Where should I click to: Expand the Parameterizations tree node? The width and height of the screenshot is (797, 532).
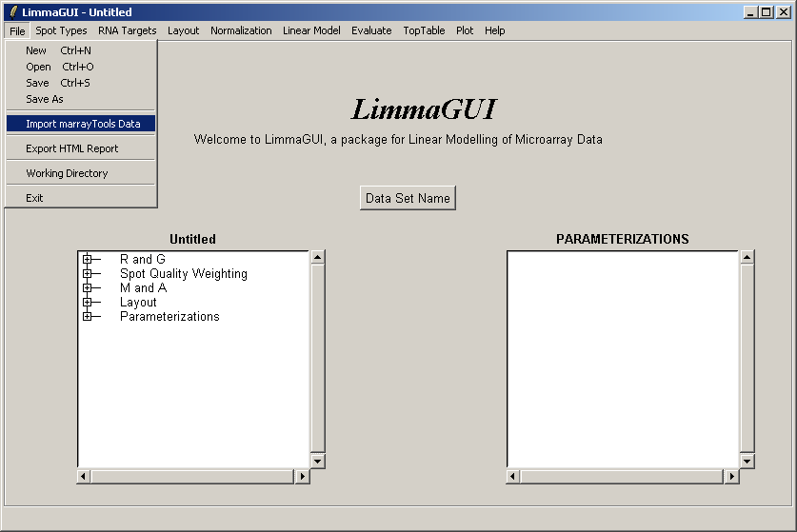87,316
